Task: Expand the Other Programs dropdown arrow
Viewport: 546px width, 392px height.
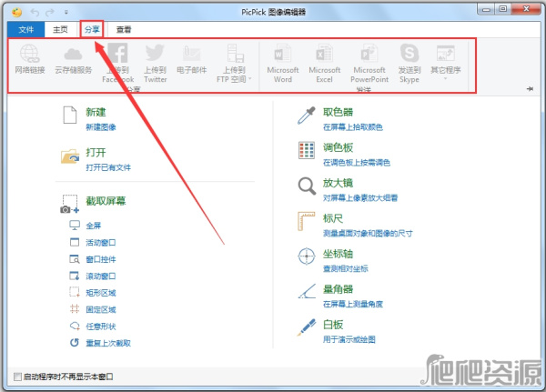Action: tap(445, 78)
